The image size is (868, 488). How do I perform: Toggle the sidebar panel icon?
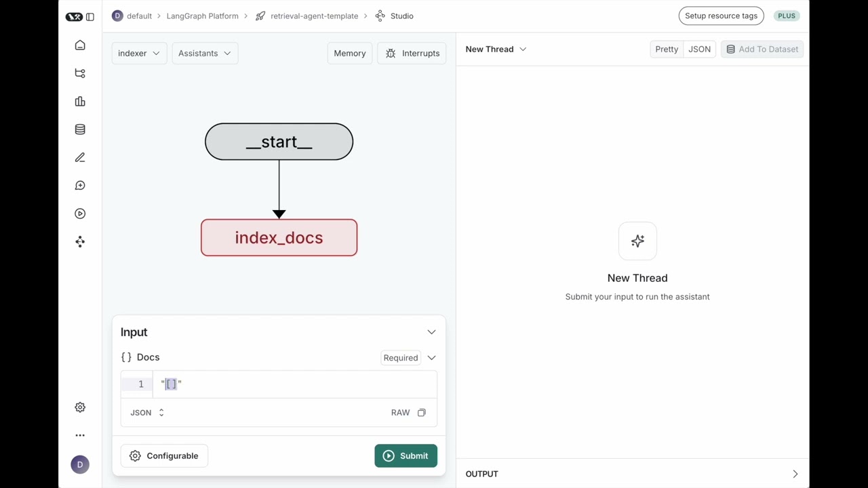(x=90, y=17)
